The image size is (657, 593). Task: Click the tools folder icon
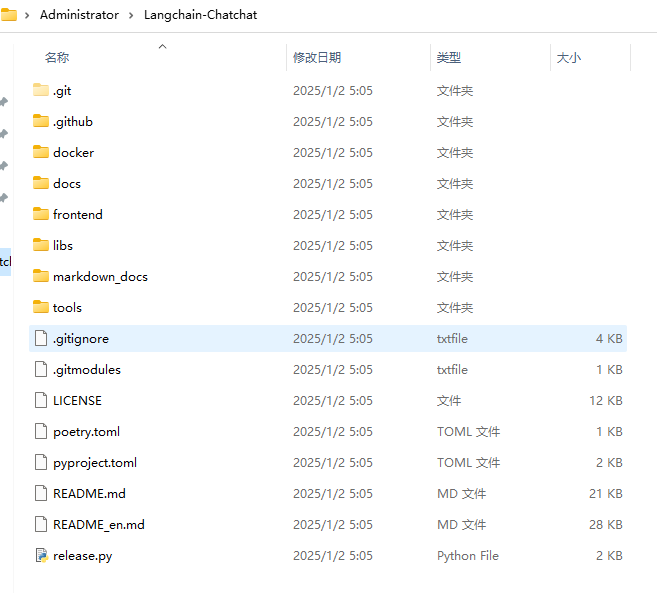[x=41, y=307]
